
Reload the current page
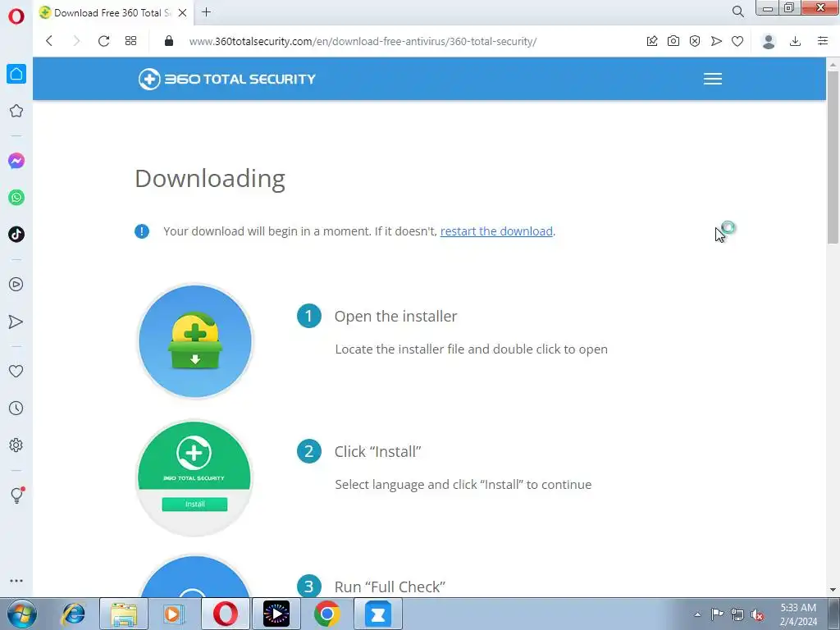[104, 41]
